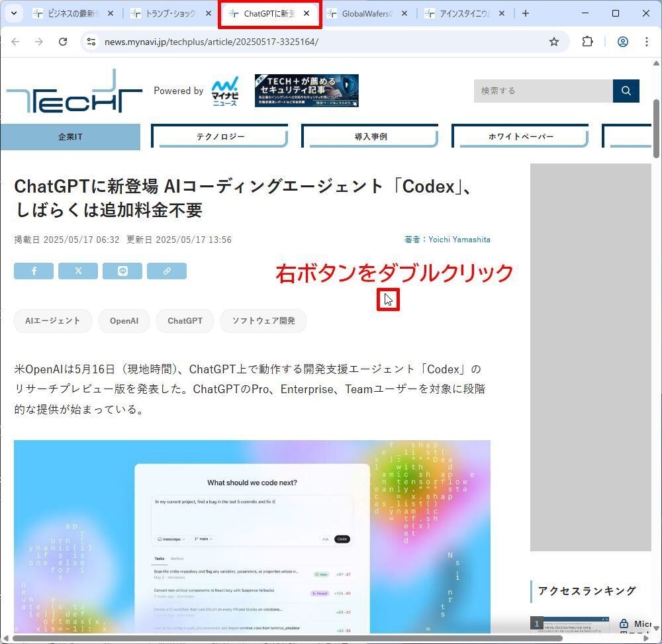Open the 企業IT navigation item

(x=70, y=137)
